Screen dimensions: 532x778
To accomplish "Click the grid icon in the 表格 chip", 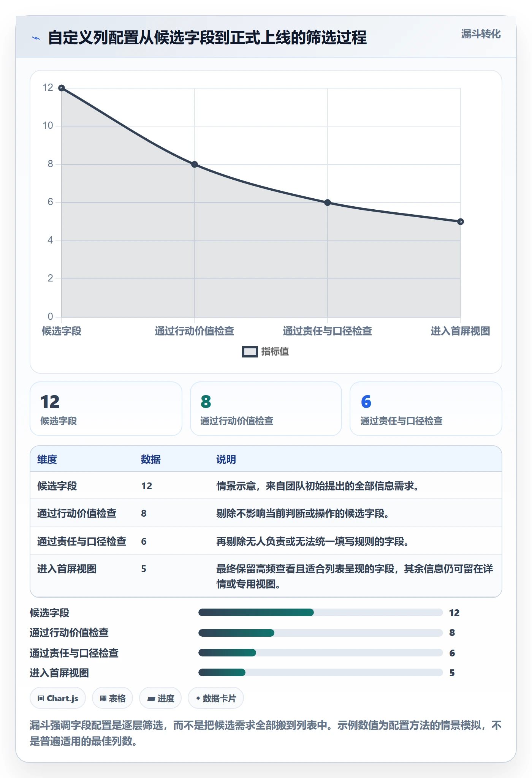I will [x=103, y=698].
